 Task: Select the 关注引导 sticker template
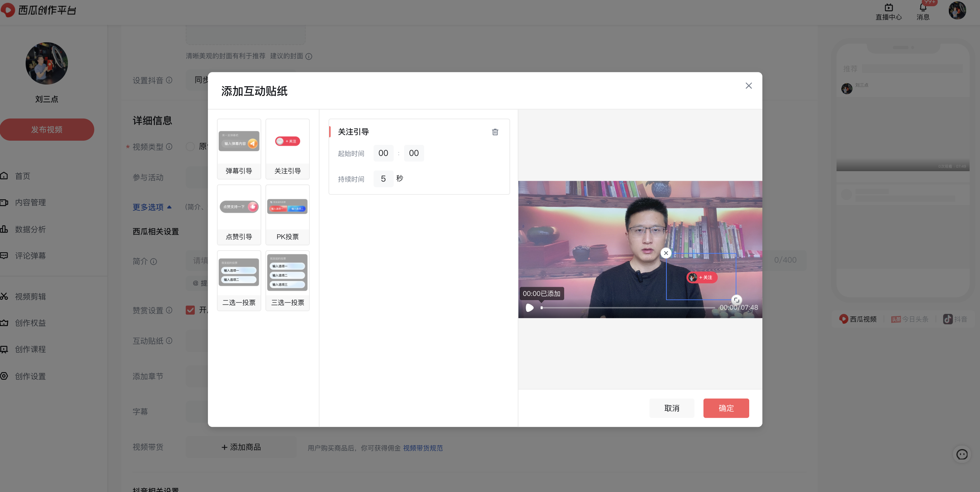[288, 149]
